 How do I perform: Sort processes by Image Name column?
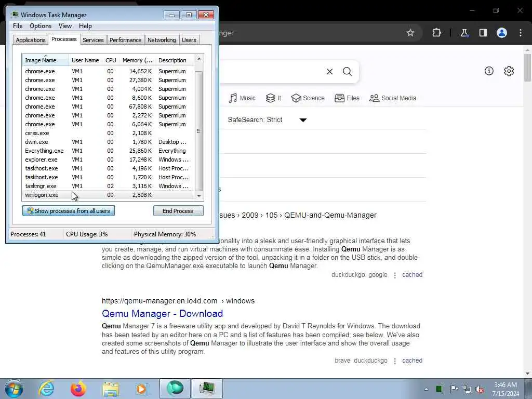click(x=46, y=60)
